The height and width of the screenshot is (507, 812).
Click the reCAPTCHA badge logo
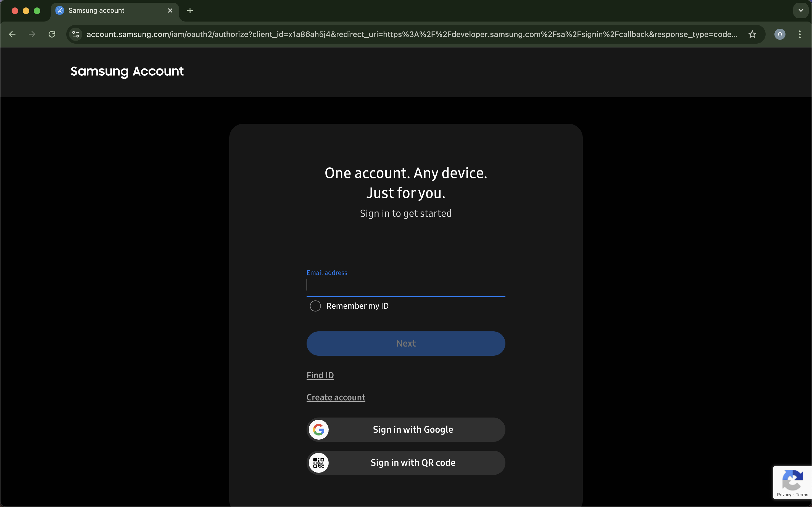(x=793, y=479)
